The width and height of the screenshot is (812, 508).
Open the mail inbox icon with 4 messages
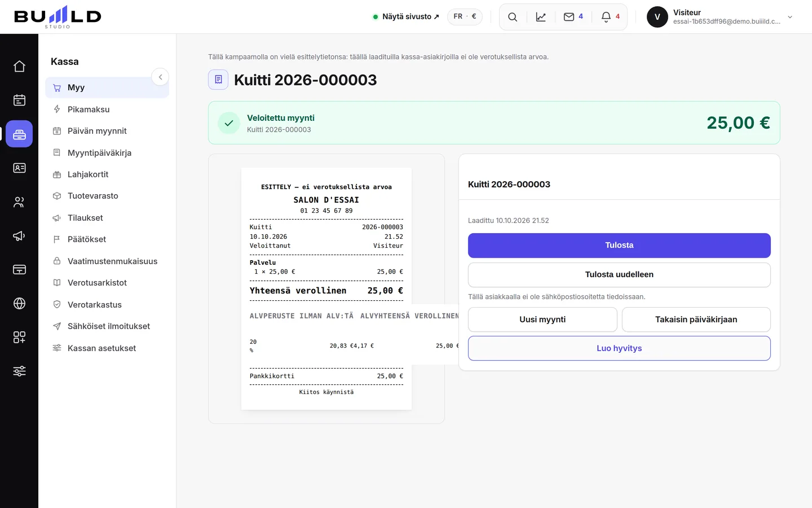pyautogui.click(x=573, y=17)
